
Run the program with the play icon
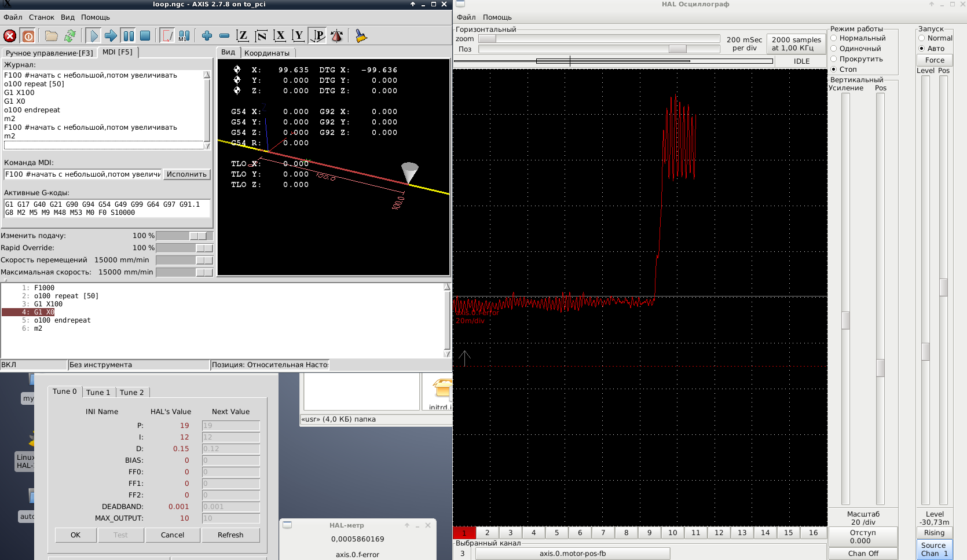click(x=93, y=36)
